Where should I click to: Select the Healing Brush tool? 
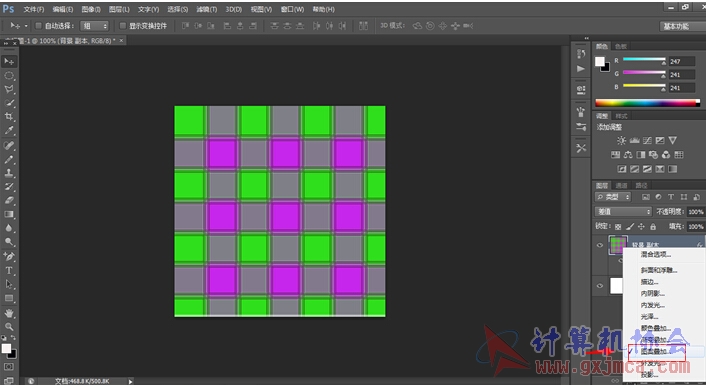tap(9, 145)
